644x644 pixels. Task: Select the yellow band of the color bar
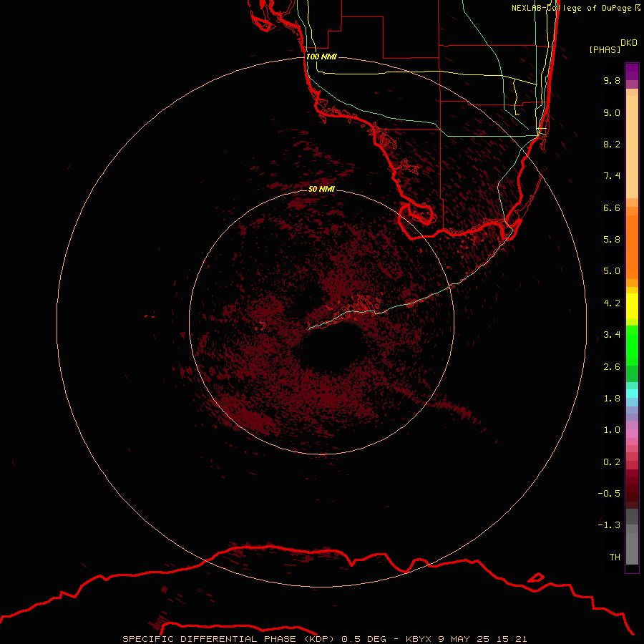point(632,306)
